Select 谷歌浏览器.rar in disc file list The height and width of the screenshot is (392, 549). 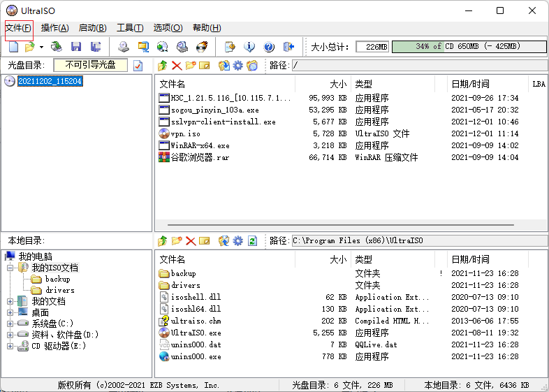point(200,158)
